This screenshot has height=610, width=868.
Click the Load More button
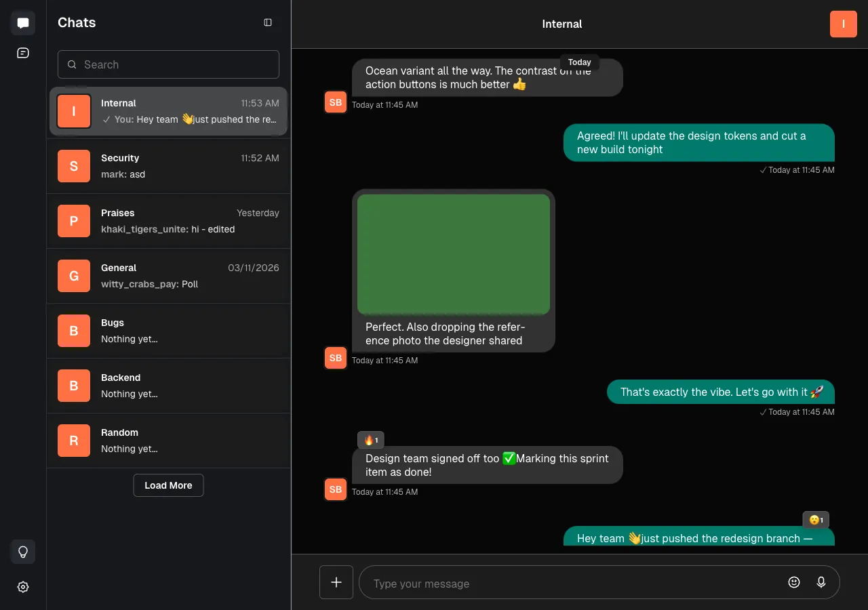(168, 485)
